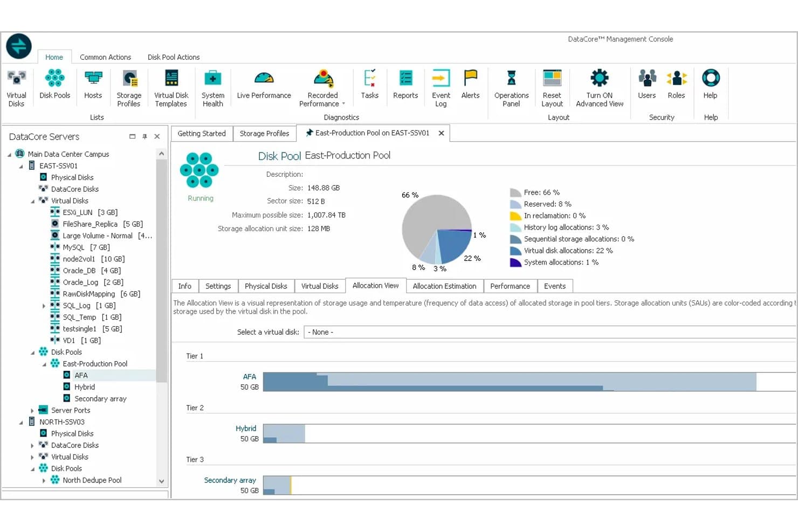Open the Reports icon

(405, 84)
